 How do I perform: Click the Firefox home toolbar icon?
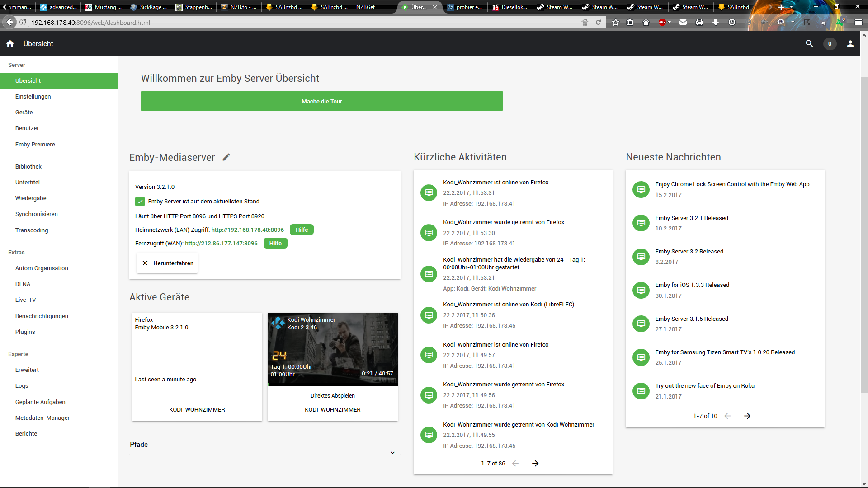tap(646, 22)
